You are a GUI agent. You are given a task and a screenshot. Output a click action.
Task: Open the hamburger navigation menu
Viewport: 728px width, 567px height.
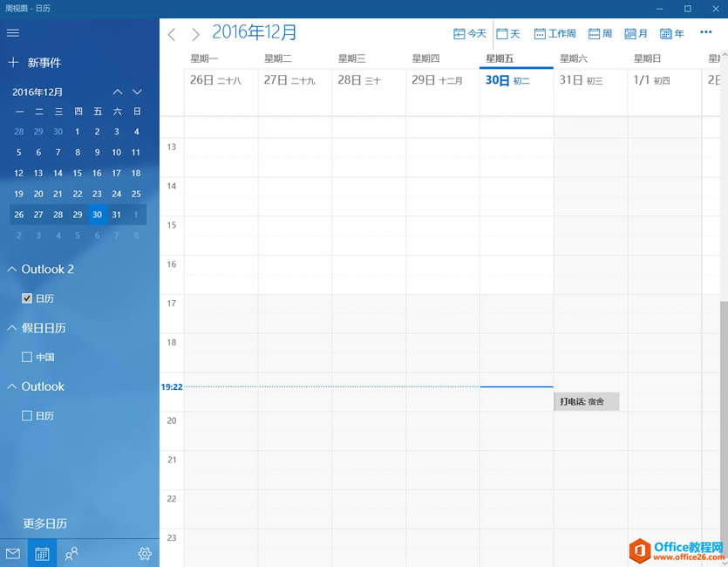click(x=13, y=33)
